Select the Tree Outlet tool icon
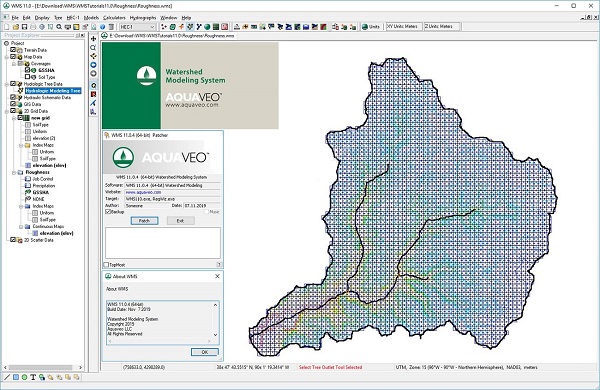This screenshot has width=600, height=390. click(x=93, y=85)
